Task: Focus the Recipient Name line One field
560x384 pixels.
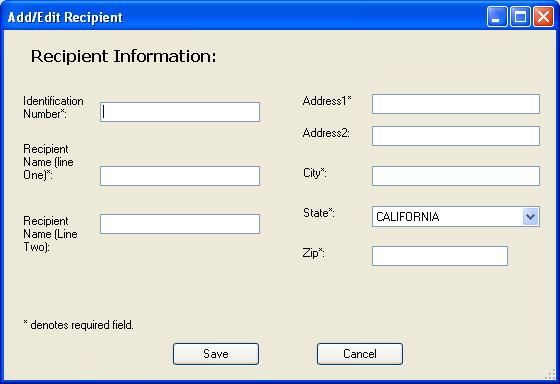Action: [x=180, y=176]
